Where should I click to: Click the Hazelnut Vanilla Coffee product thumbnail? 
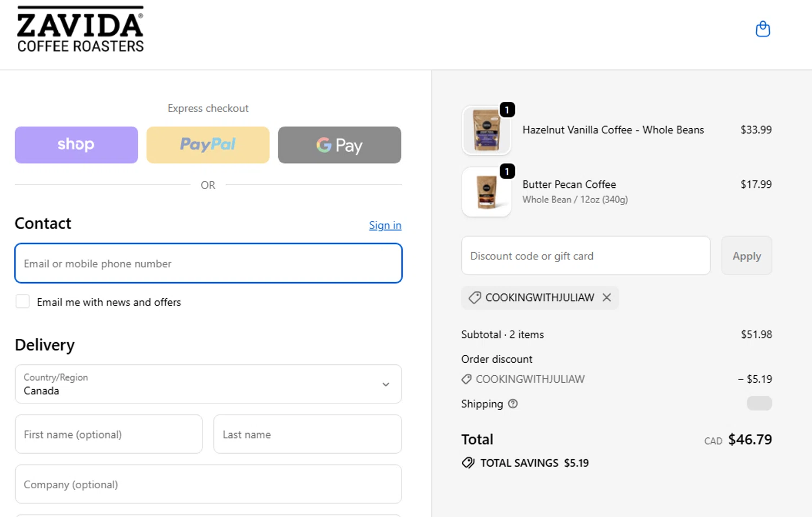[x=487, y=130]
